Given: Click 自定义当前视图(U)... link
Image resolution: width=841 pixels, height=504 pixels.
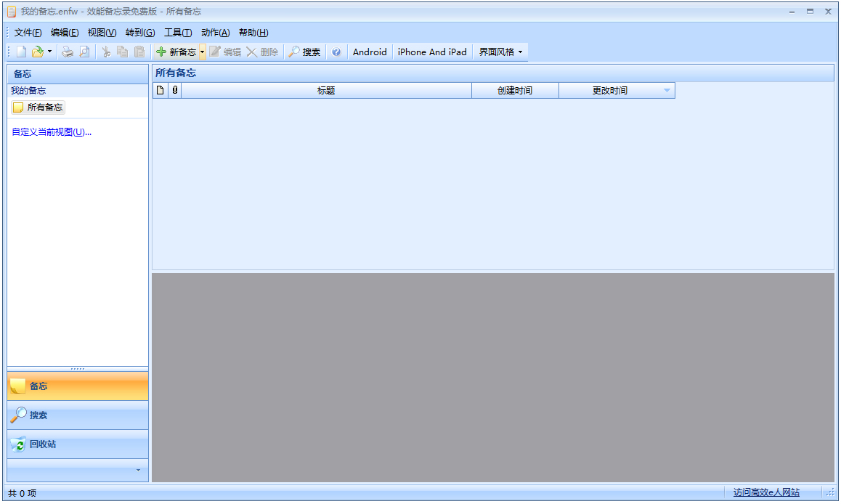Looking at the screenshot, I should click(x=52, y=132).
